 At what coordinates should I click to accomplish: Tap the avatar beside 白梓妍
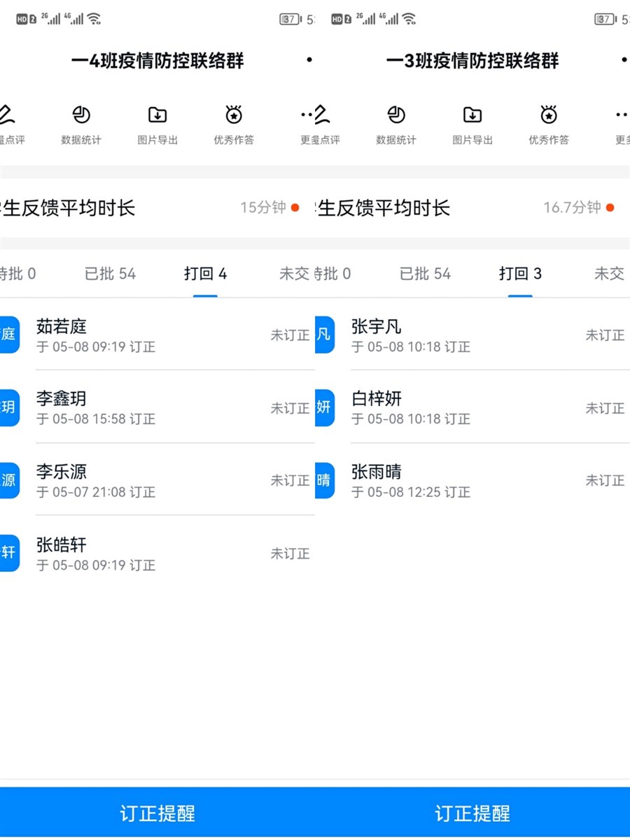pos(324,407)
